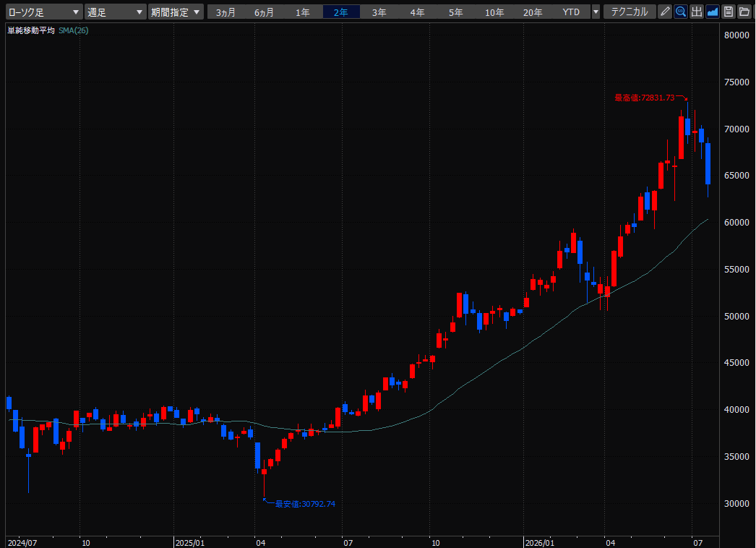This screenshot has width=756, height=548.
Task: Open the ローソク足 chart type dropdown
Action: (x=43, y=12)
